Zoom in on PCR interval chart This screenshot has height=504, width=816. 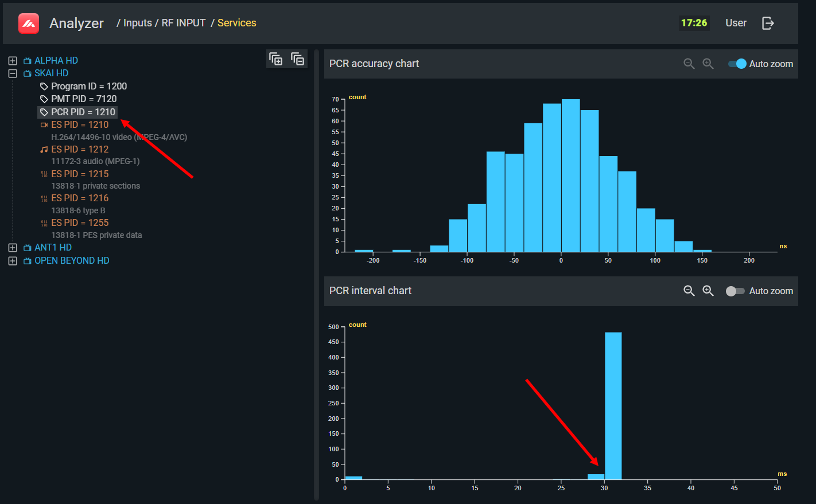click(708, 291)
